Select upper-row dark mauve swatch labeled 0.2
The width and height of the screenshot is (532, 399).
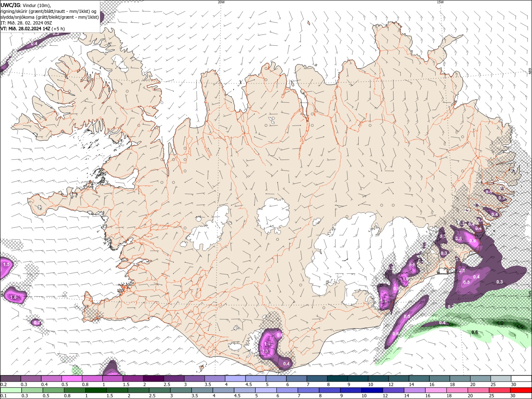point(10,379)
